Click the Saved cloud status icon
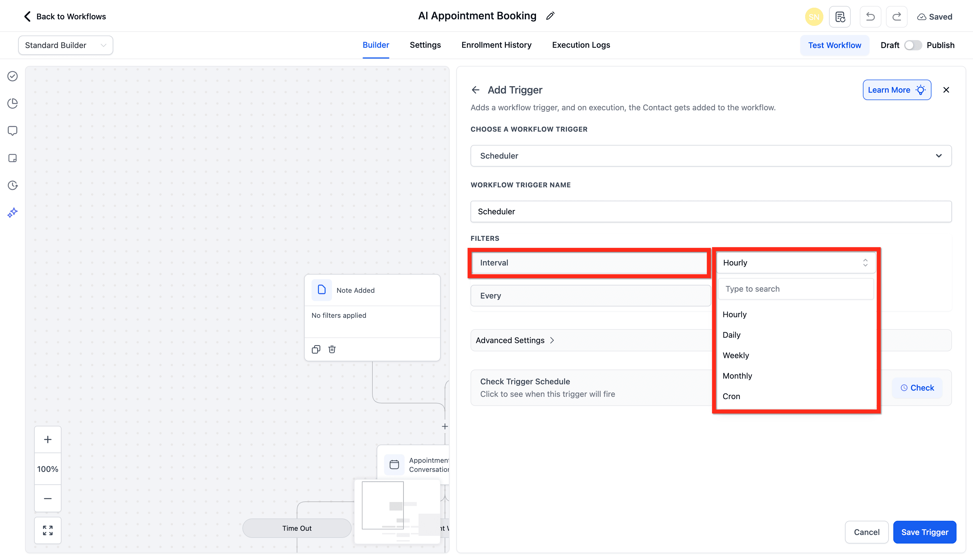 [922, 17]
